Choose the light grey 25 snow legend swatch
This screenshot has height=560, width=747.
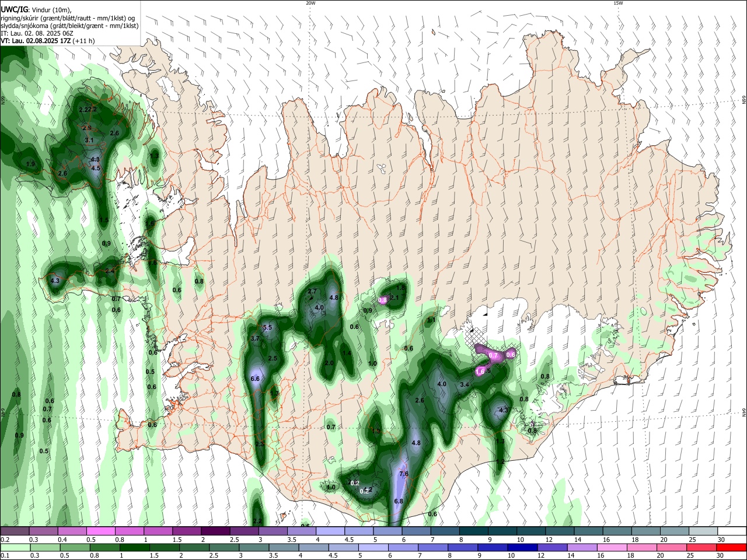coord(703,531)
